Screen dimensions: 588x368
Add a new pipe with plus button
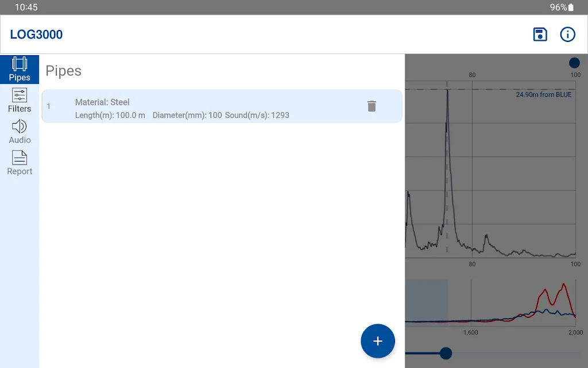pos(377,341)
